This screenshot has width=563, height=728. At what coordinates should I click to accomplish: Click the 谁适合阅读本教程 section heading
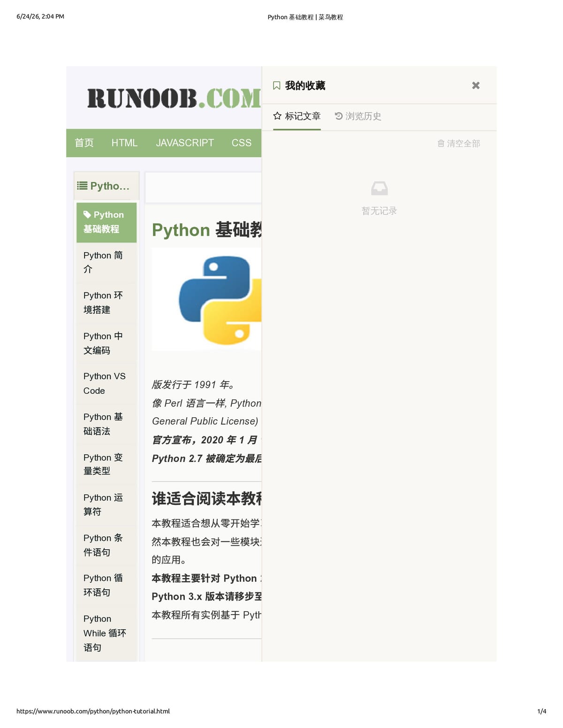tap(206, 498)
